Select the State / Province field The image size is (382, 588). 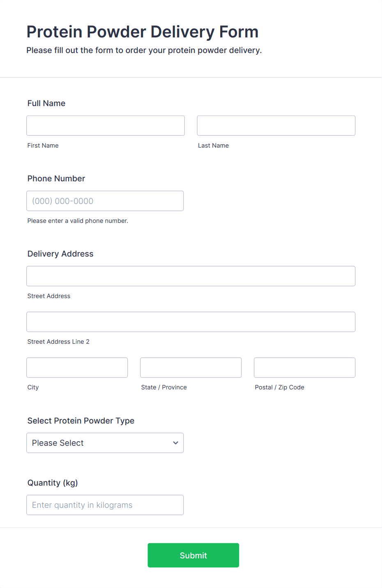[x=191, y=367]
